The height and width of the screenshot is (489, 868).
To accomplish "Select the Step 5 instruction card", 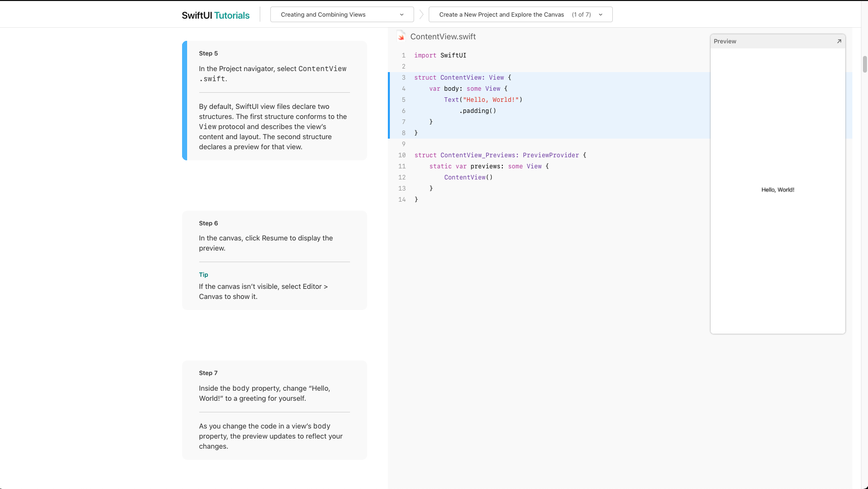I will coord(274,101).
